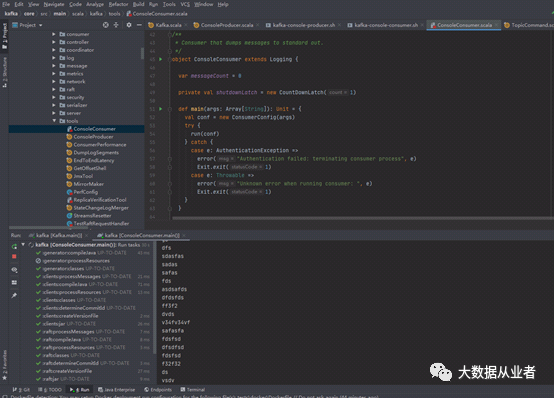
Task: Switch to the kafka-console-consumer.sh tab
Action: coord(386,25)
